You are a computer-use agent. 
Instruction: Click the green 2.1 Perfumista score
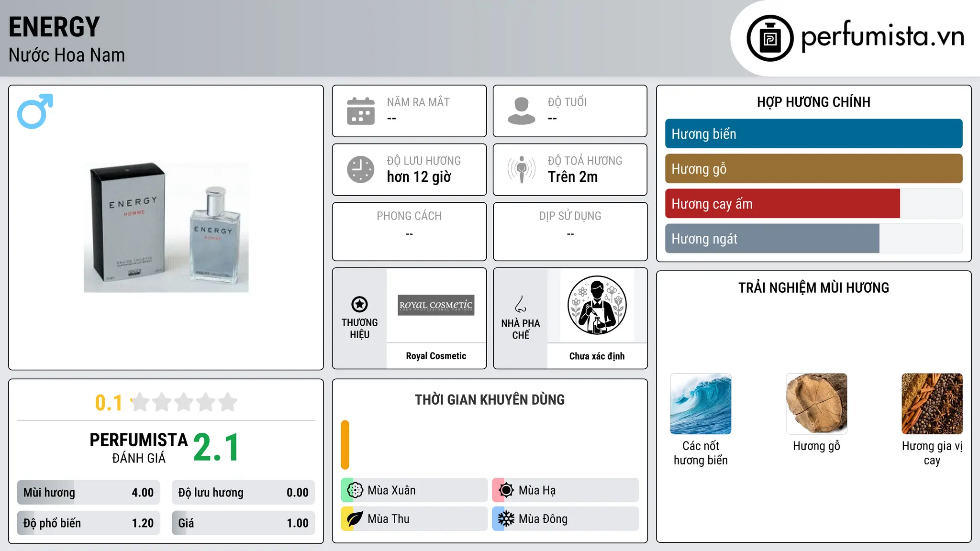point(216,448)
